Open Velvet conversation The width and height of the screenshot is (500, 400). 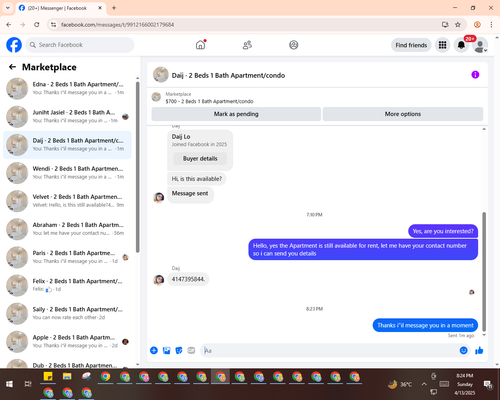tap(67, 201)
